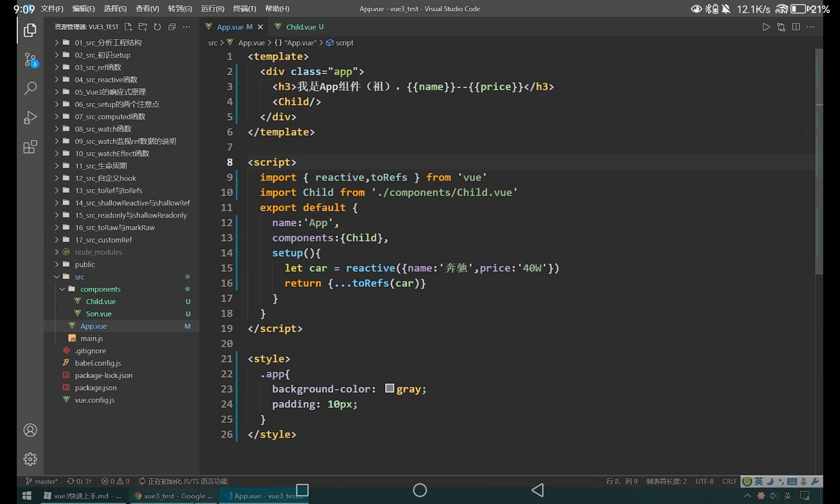Open the Search view in activity bar
Image resolution: width=840 pixels, height=504 pixels.
(x=30, y=88)
